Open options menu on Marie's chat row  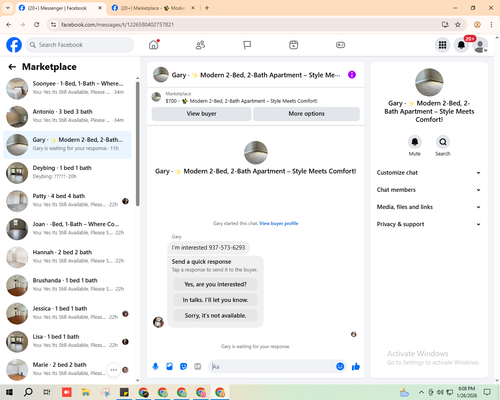click(x=113, y=370)
